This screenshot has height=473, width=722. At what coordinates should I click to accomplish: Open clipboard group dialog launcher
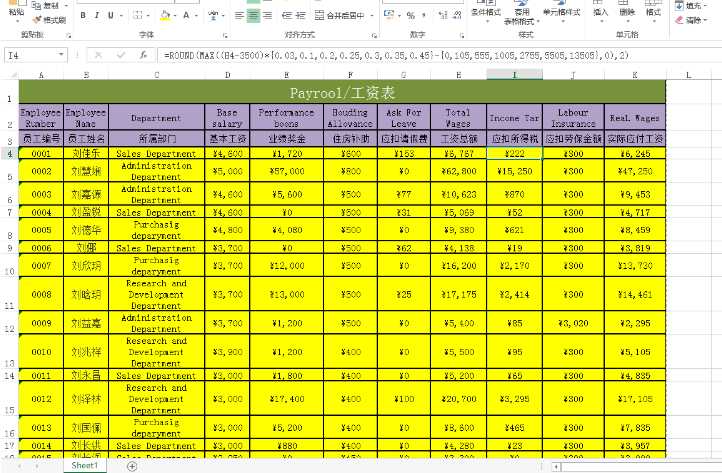click(x=69, y=35)
